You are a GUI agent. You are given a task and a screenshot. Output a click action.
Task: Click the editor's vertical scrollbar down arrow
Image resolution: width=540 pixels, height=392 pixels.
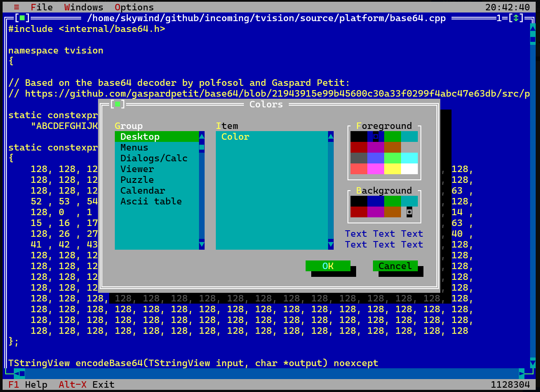tap(533, 363)
